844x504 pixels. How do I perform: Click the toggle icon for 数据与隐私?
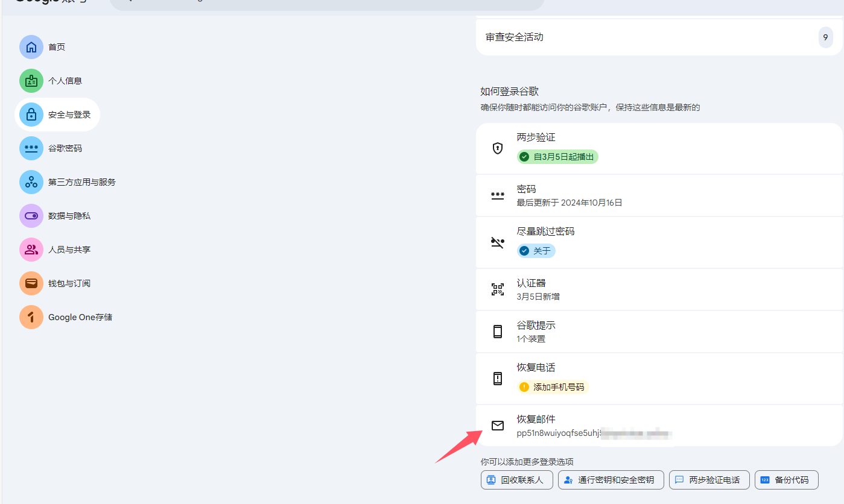(31, 216)
